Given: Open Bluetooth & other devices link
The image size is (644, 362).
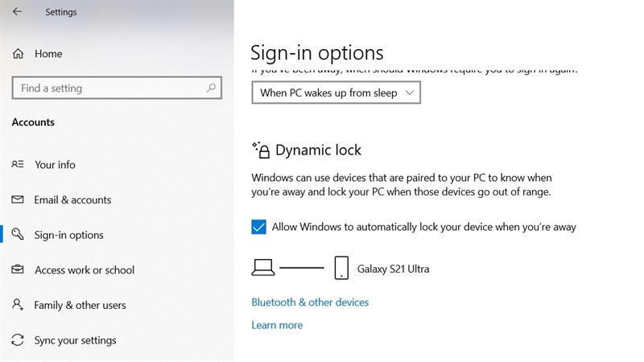Looking at the screenshot, I should pos(310,302).
